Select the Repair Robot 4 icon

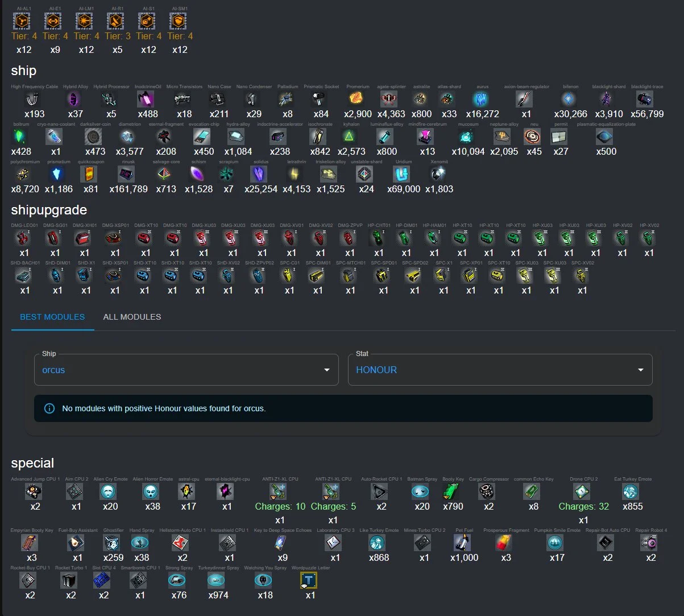pos(650,543)
